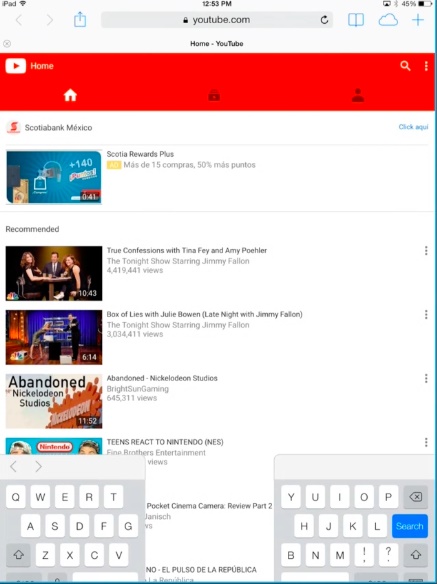Follow the "Click aquí" ad link
Screen dimensions: 437x584
pos(413,127)
